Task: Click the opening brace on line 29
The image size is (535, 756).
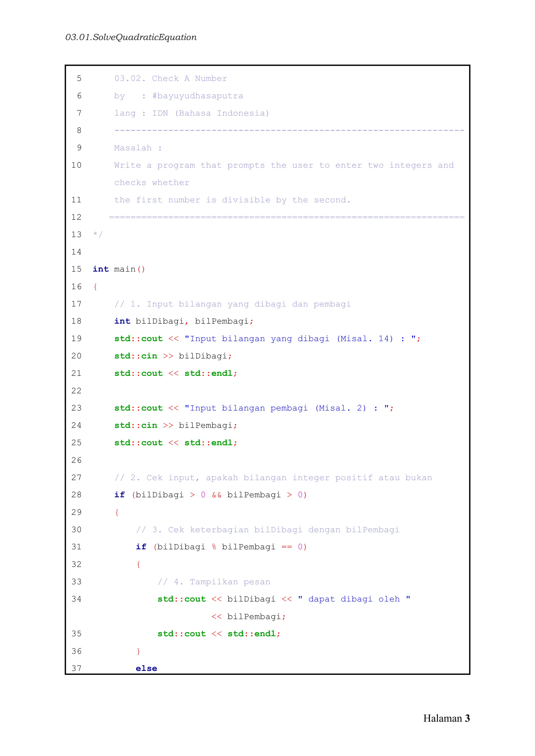Action: (117, 512)
